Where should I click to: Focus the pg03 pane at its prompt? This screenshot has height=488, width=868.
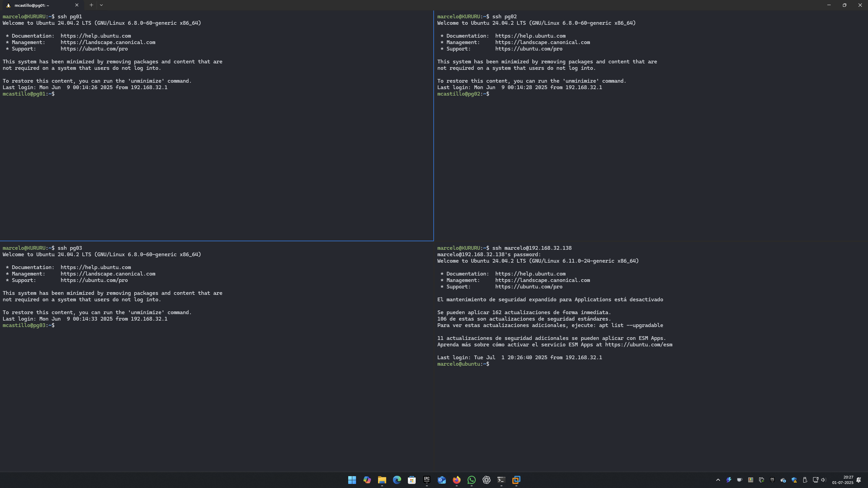[x=29, y=325]
